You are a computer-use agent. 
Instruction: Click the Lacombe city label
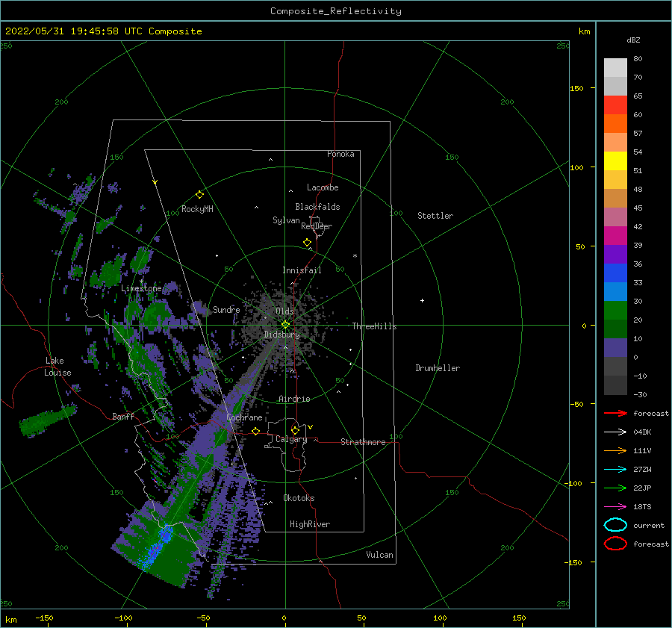click(x=323, y=187)
